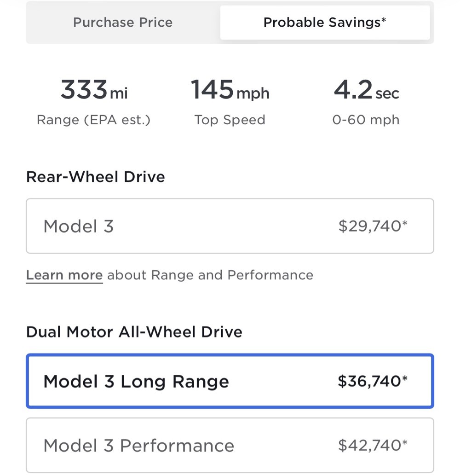Screen dimensions: 460x476
Task: Click the $29,740 price on Model 3
Action: click(x=370, y=226)
